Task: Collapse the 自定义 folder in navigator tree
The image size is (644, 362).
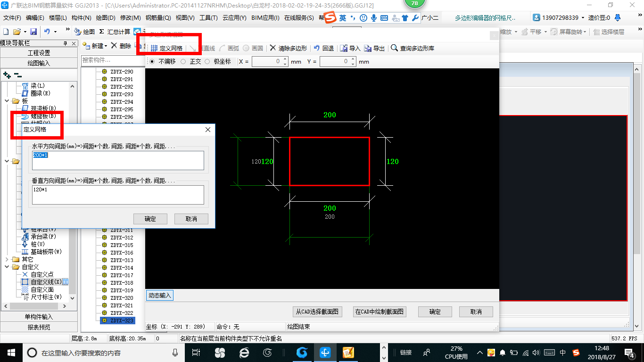Action: [7, 267]
